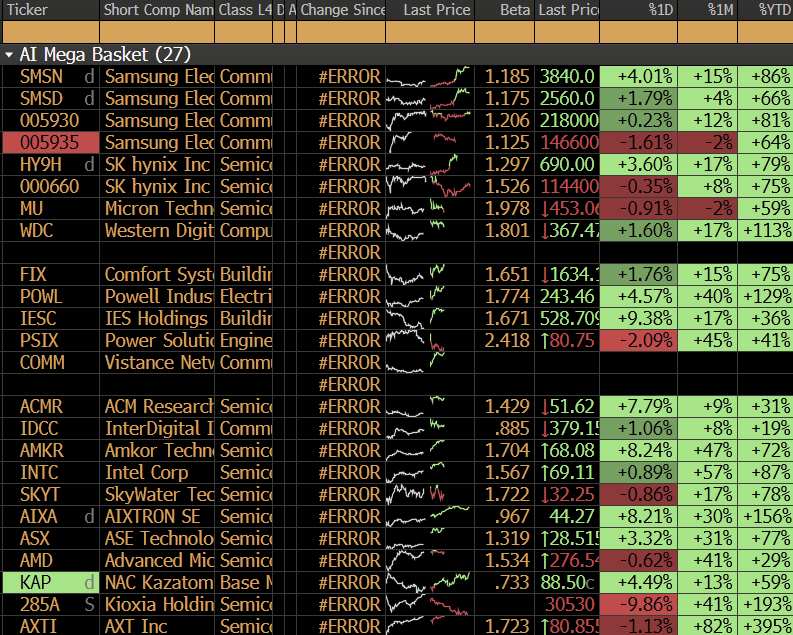Click the IES Holdings company name

point(156,319)
